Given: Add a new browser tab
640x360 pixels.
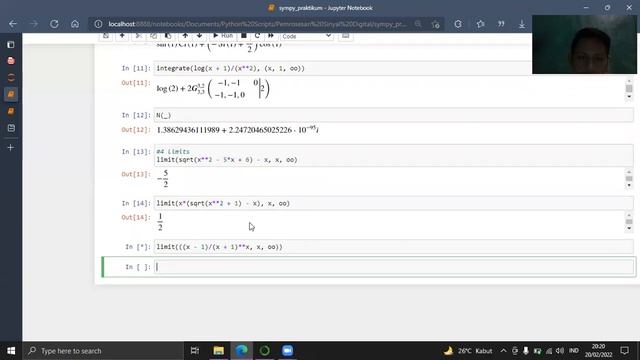Looking at the screenshot, I should [x=11, y=147].
